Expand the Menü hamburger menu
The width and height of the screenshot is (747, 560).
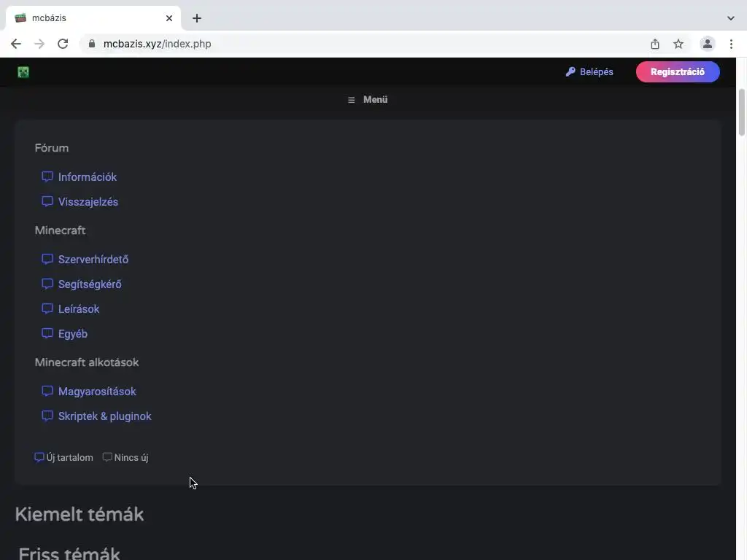pyautogui.click(x=368, y=99)
